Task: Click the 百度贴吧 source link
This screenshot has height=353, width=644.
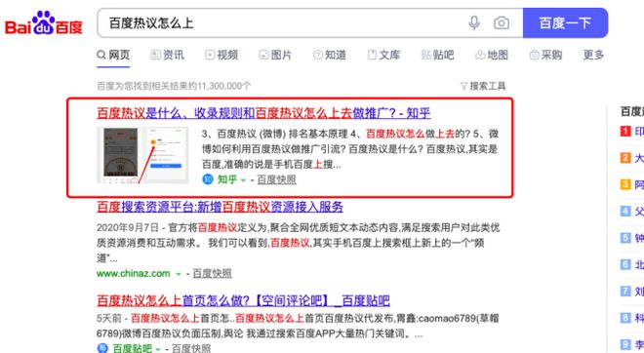Action: click(x=133, y=348)
